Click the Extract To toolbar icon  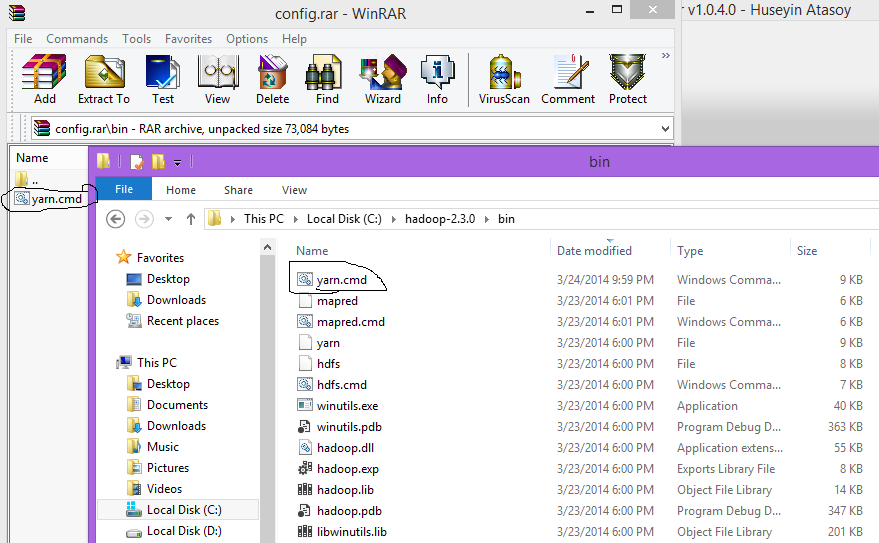click(x=104, y=80)
